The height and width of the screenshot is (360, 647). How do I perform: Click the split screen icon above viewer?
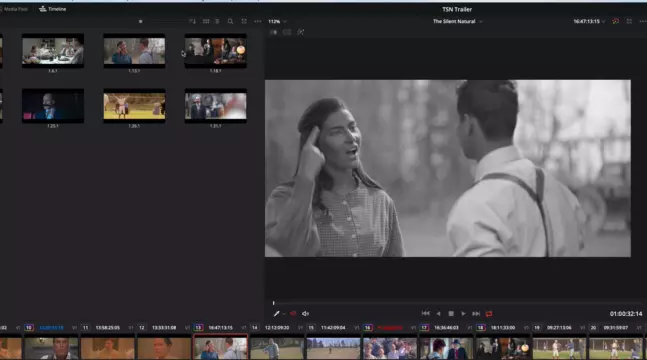[x=287, y=32]
